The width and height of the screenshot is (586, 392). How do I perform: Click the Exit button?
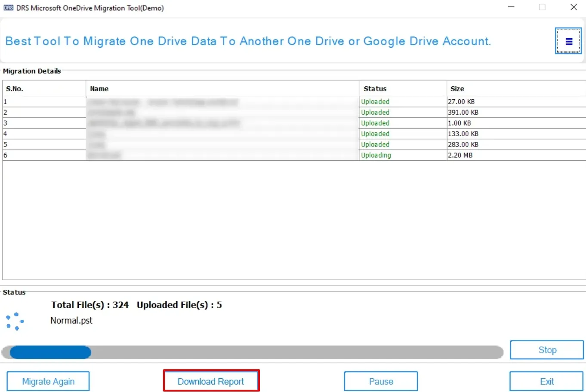pos(546,381)
